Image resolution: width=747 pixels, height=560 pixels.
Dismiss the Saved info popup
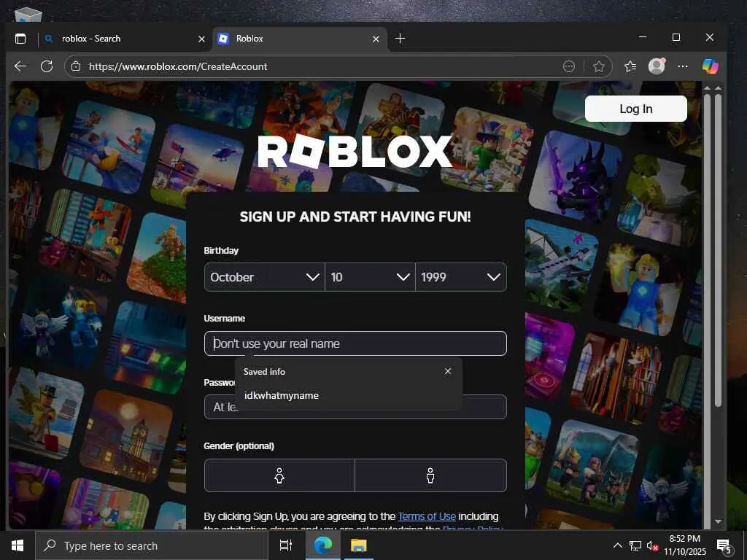(448, 371)
